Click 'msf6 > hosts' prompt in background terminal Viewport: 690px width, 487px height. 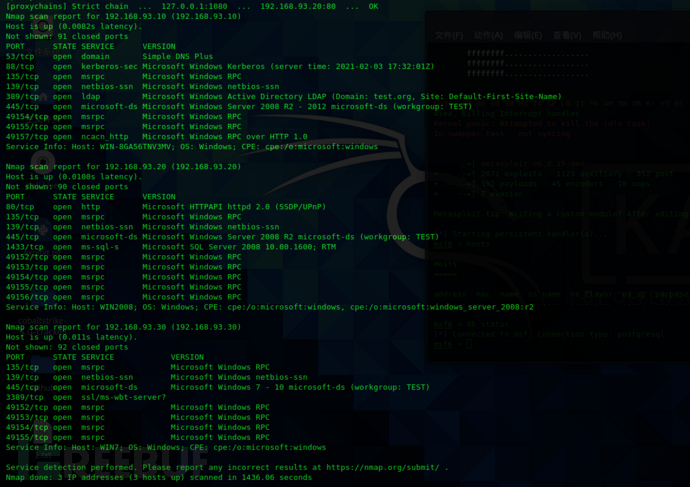click(x=462, y=244)
